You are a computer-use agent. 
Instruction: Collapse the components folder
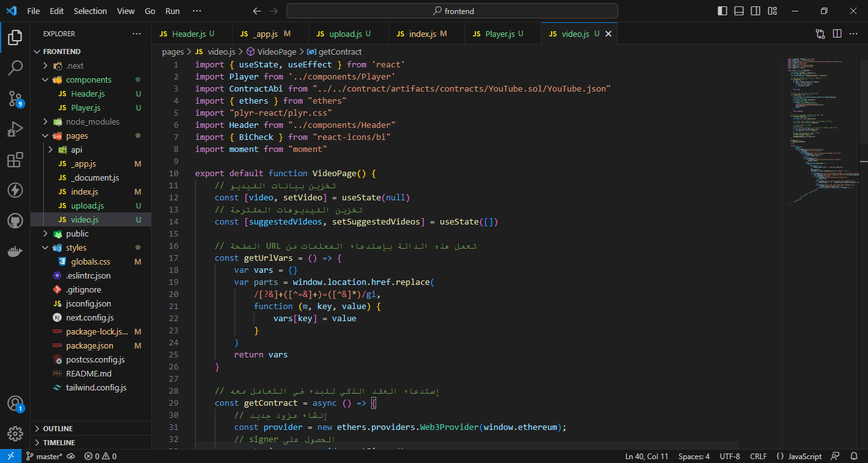point(88,79)
